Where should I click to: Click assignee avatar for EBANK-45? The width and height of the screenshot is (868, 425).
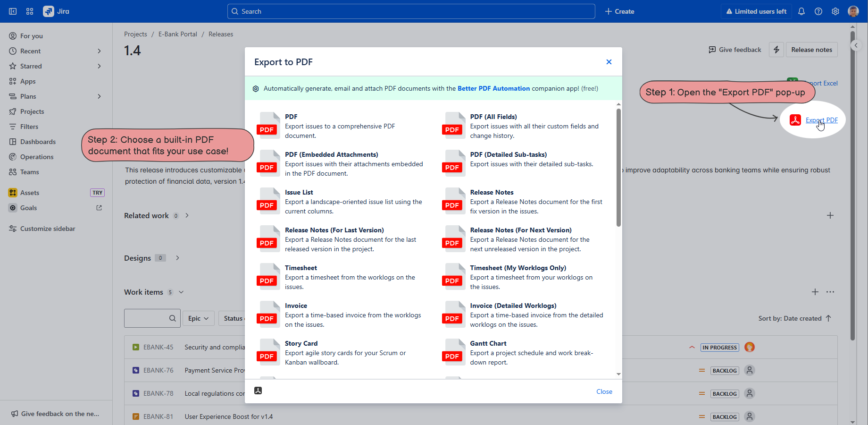[x=750, y=347]
